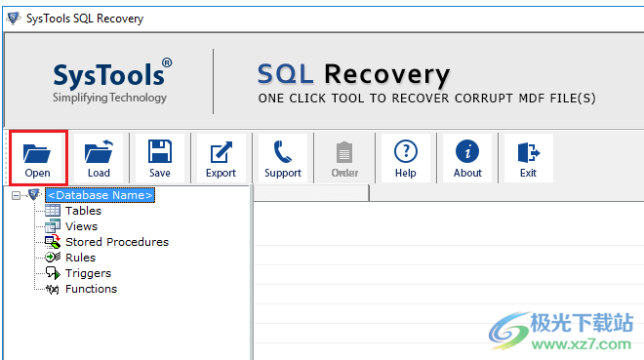Click the Support phone button
This screenshot has width=644, height=360.
click(x=283, y=158)
